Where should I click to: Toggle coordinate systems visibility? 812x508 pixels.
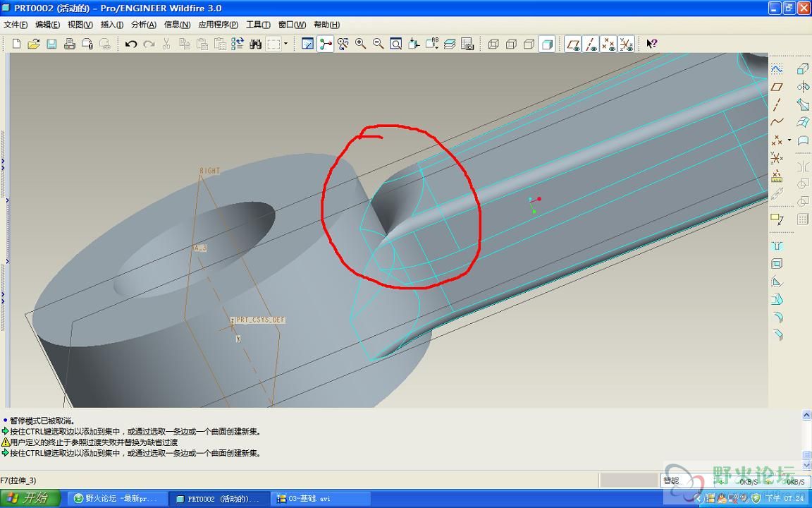626,44
